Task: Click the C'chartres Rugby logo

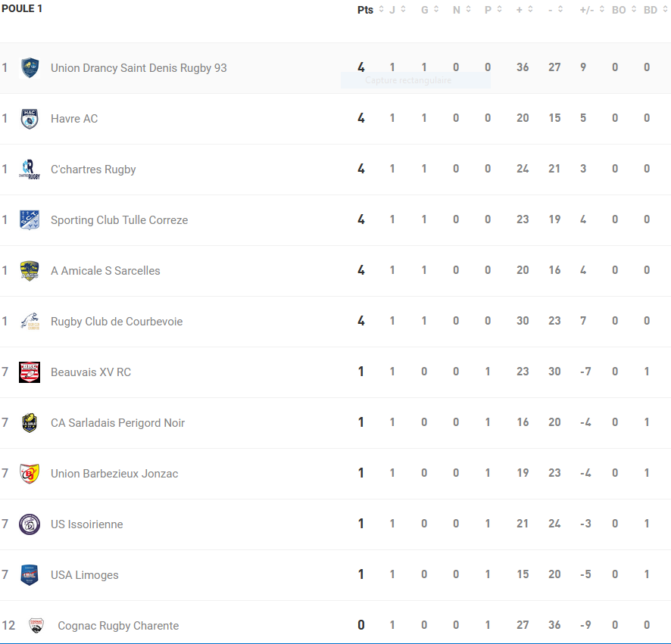Action: coord(30,170)
